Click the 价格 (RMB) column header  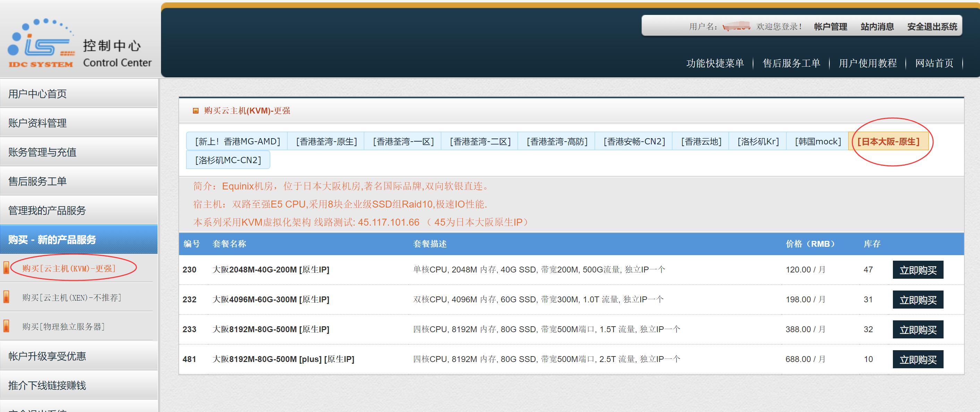pos(810,244)
